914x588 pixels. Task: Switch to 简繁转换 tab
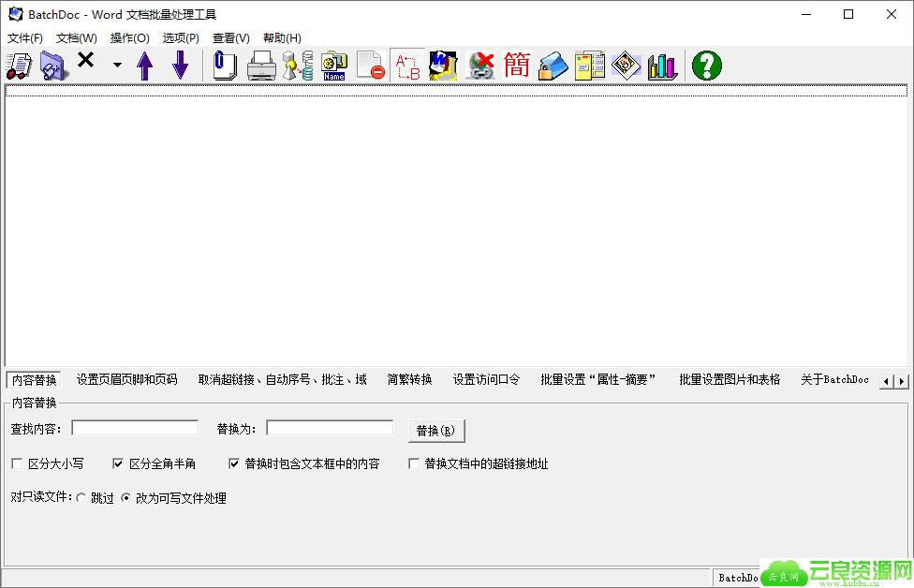pyautogui.click(x=410, y=379)
